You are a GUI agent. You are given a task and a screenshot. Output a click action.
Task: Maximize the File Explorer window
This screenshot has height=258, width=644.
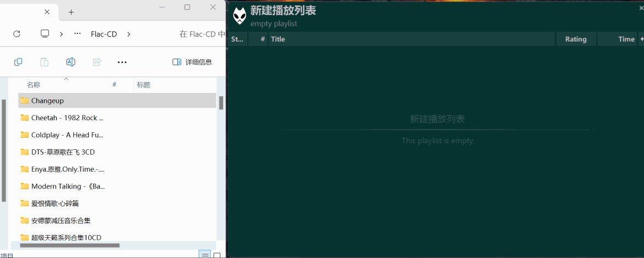coord(187,7)
